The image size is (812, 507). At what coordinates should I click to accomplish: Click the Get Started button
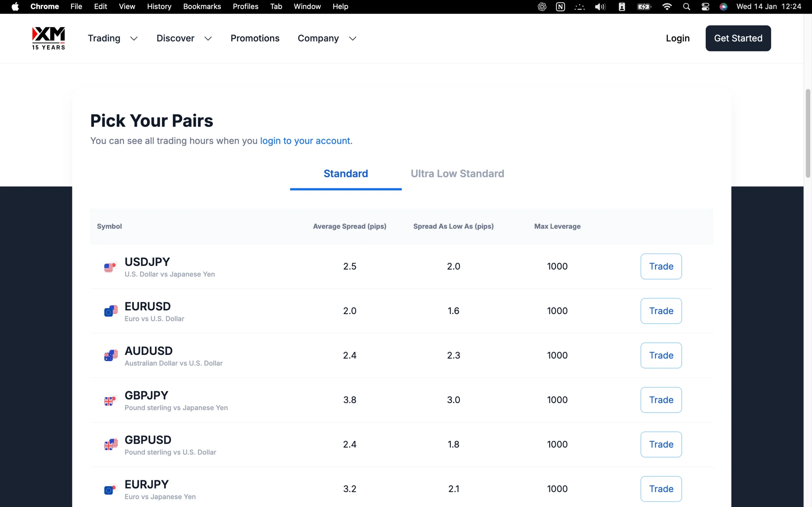point(738,38)
